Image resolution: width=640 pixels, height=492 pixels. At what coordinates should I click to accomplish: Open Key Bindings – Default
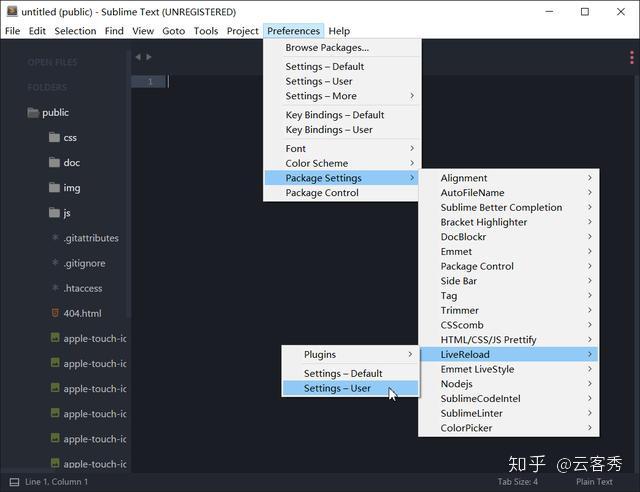click(342, 115)
